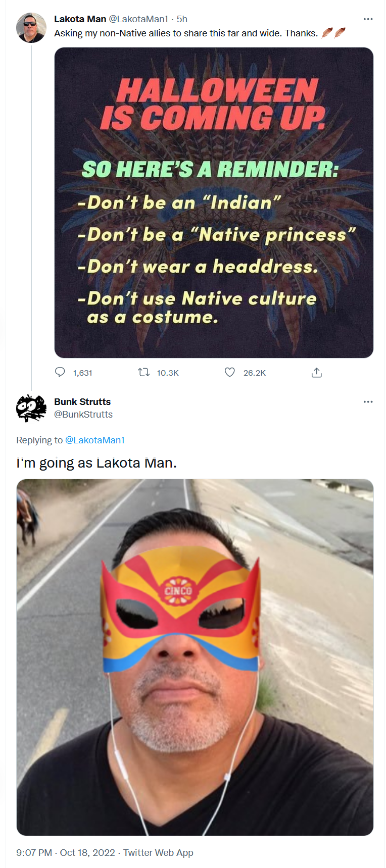
Task: Open the 9:07 PM · Oct 18, 2022 timestamp
Action: 66,852
